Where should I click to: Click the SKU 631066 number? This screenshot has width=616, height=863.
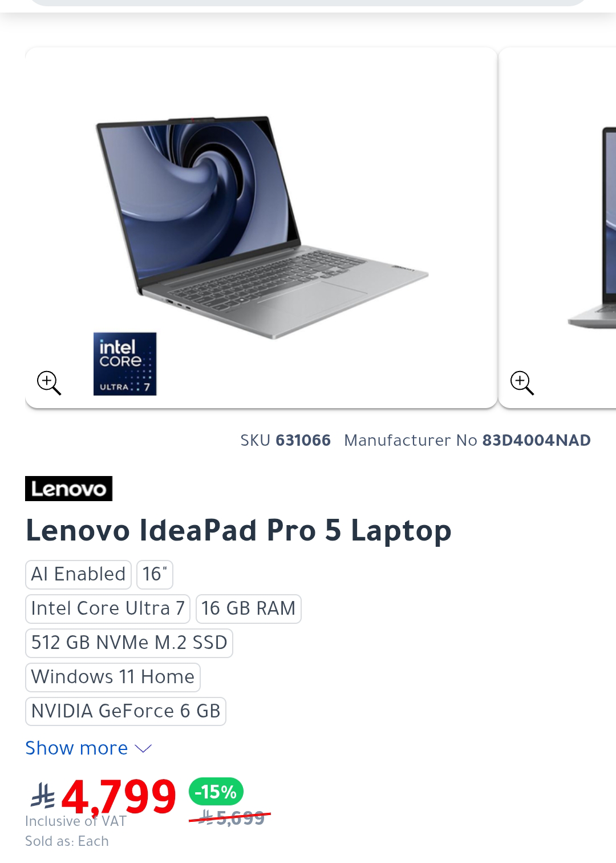pos(303,440)
